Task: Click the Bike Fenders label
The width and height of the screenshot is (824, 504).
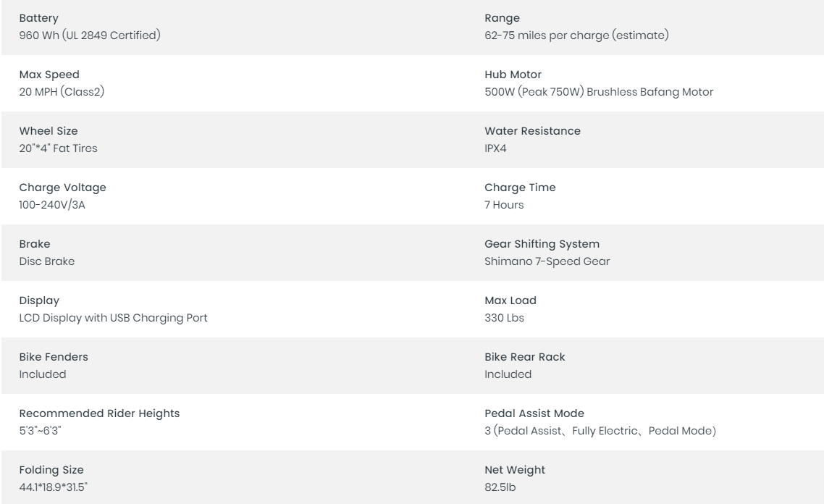Action: click(54, 357)
